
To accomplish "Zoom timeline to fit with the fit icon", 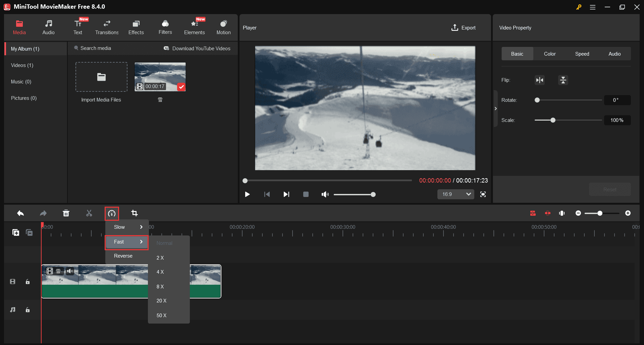I will [562, 213].
